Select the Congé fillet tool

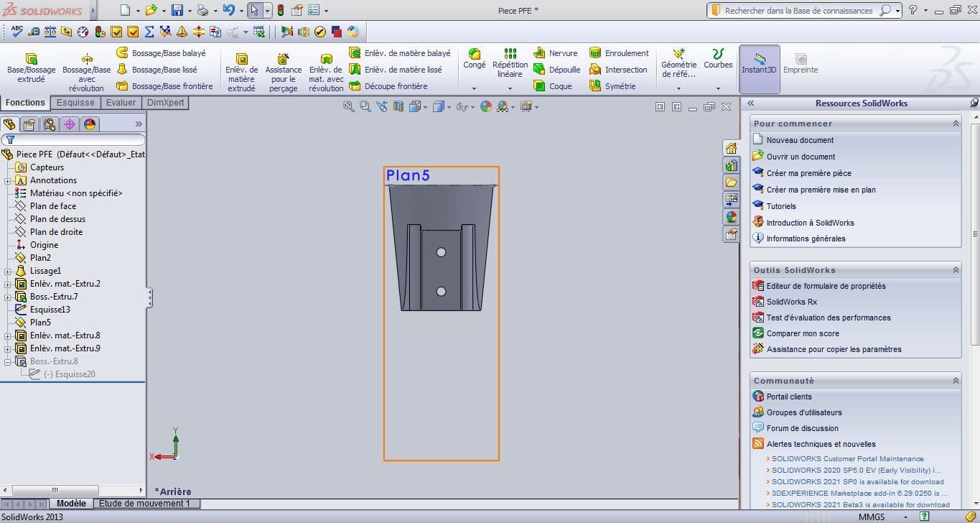pos(474,59)
